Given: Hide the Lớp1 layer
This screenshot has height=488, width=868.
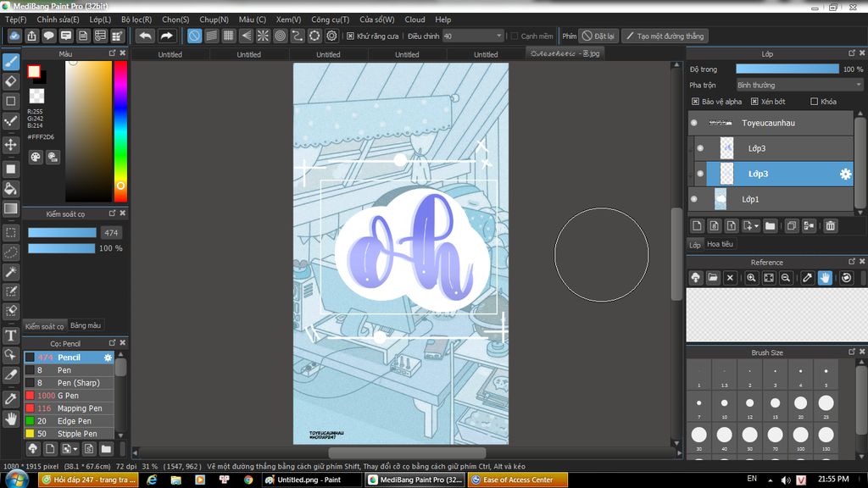Looking at the screenshot, I should (694, 199).
